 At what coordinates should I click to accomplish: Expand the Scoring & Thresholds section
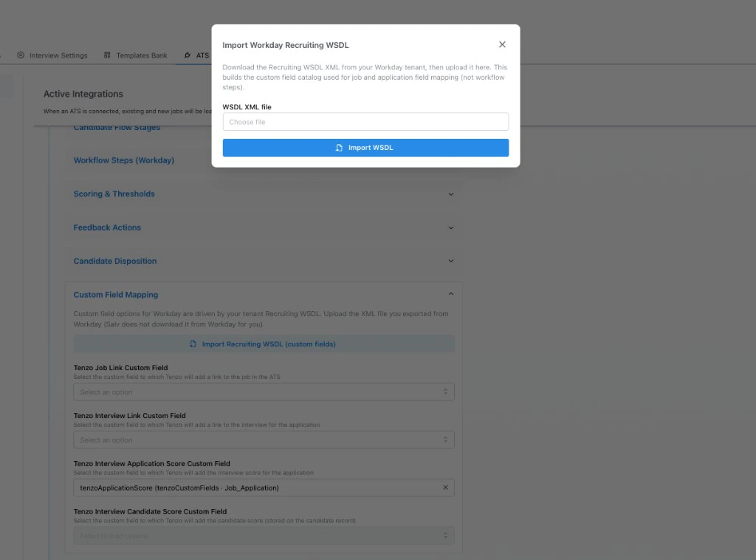coord(264,194)
